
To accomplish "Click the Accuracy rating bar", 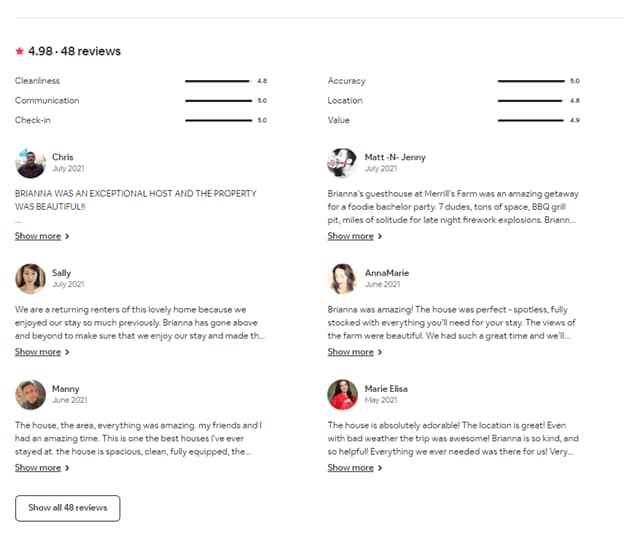I will [x=531, y=81].
